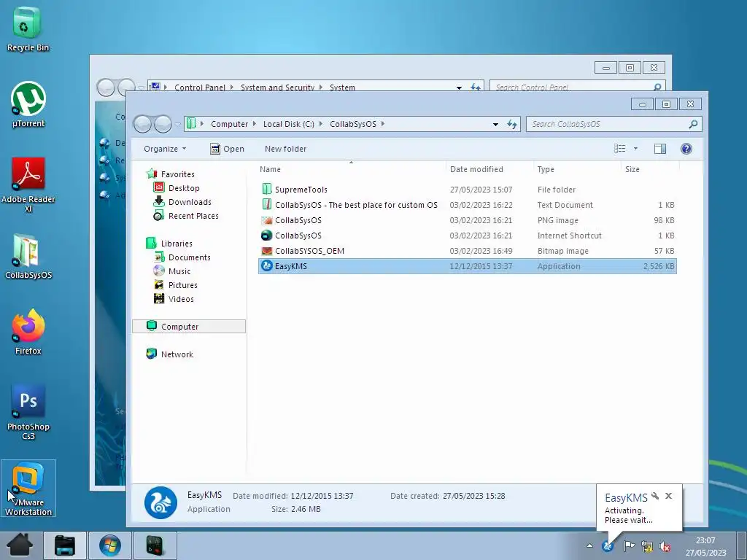Click the Windows logo taskbar button
Image resolution: width=747 pixels, height=560 pixels.
coord(109,545)
